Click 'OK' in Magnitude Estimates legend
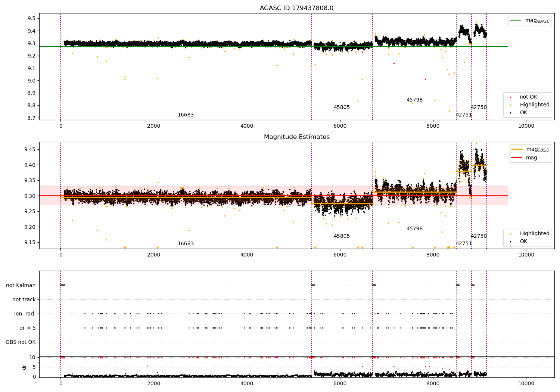This screenshot has width=560, height=392. [523, 241]
